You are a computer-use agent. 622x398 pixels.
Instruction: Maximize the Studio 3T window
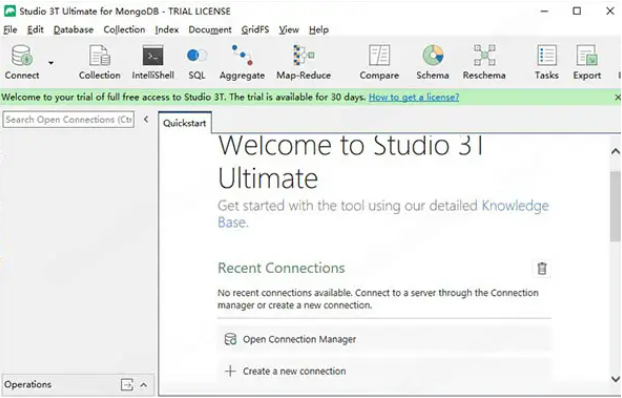577,11
